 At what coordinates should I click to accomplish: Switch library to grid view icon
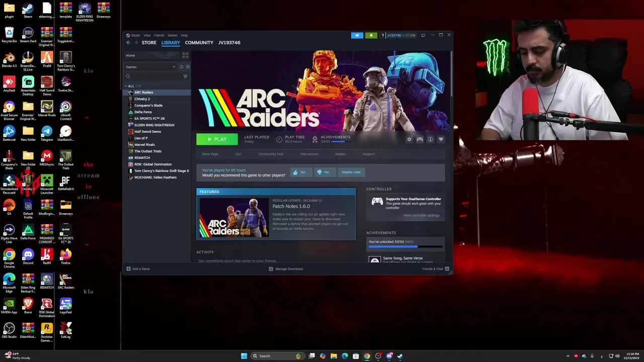coord(185,55)
